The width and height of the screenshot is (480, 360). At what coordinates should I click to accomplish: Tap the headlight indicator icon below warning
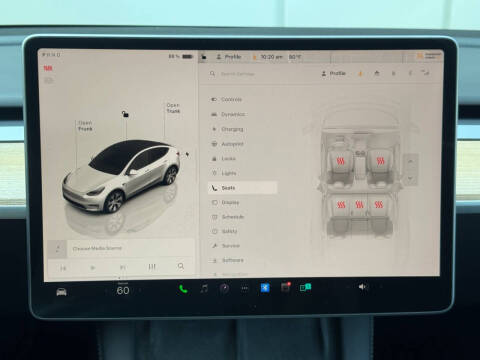[49, 80]
